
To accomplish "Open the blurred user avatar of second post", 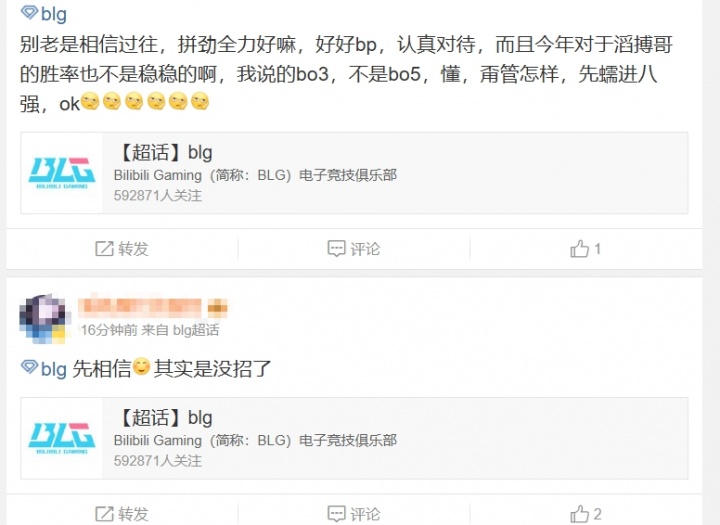I will pos(43,318).
